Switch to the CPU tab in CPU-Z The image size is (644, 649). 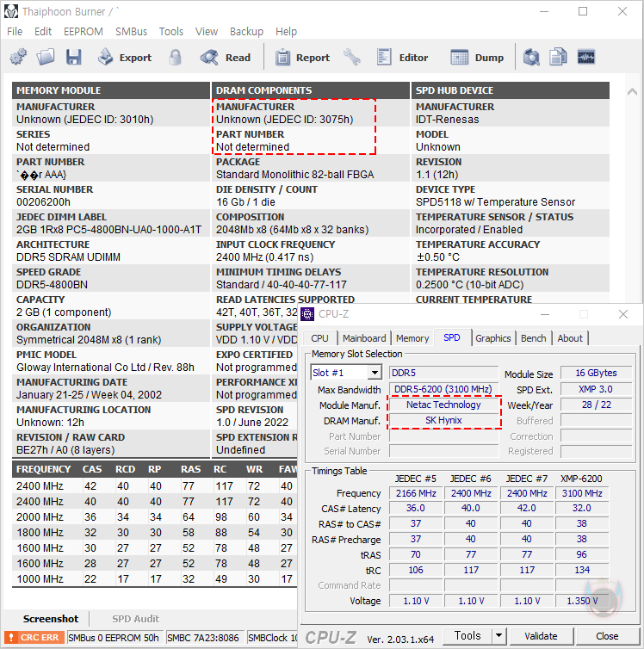(x=320, y=338)
